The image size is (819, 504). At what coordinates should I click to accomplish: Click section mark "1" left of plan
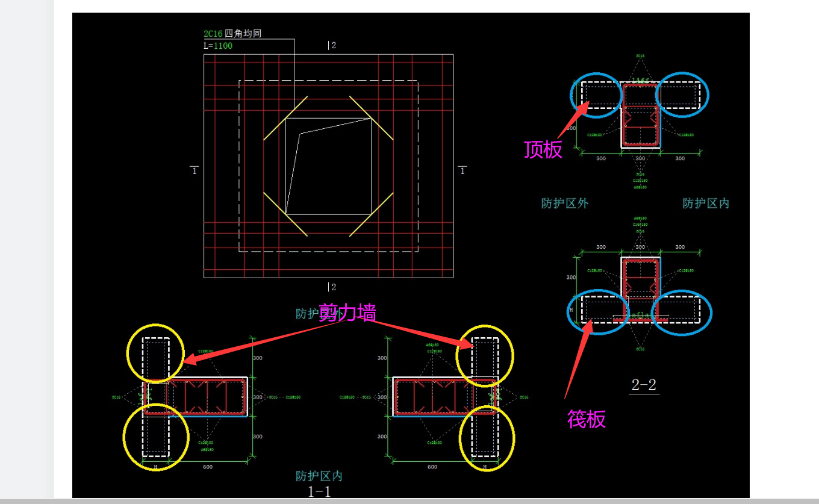(194, 170)
